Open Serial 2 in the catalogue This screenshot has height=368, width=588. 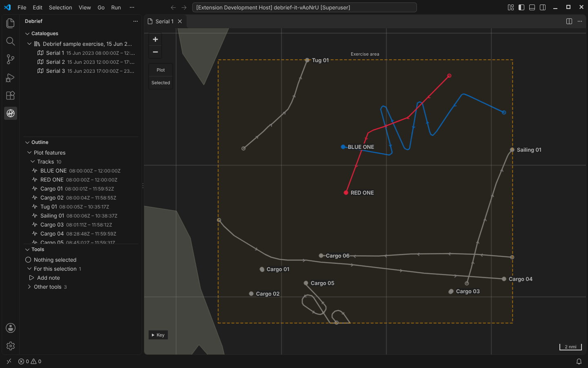(x=81, y=62)
